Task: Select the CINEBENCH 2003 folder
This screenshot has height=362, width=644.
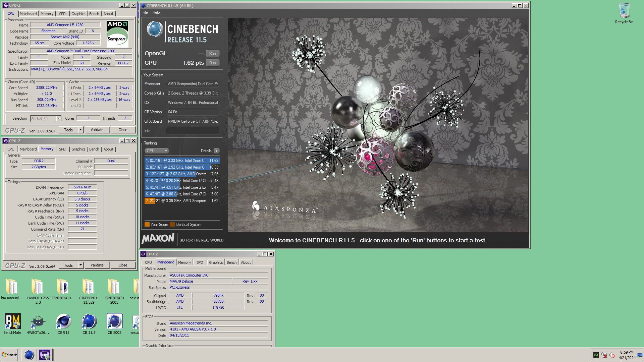Action: coord(114,291)
